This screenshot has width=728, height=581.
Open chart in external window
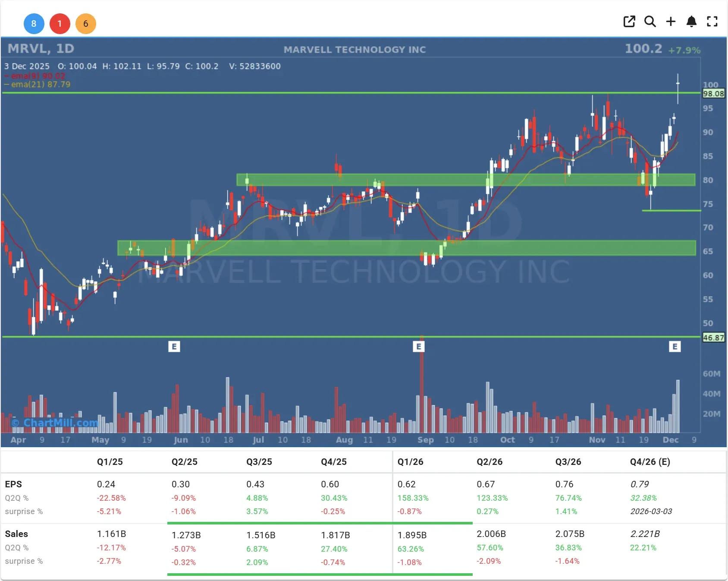coord(629,22)
